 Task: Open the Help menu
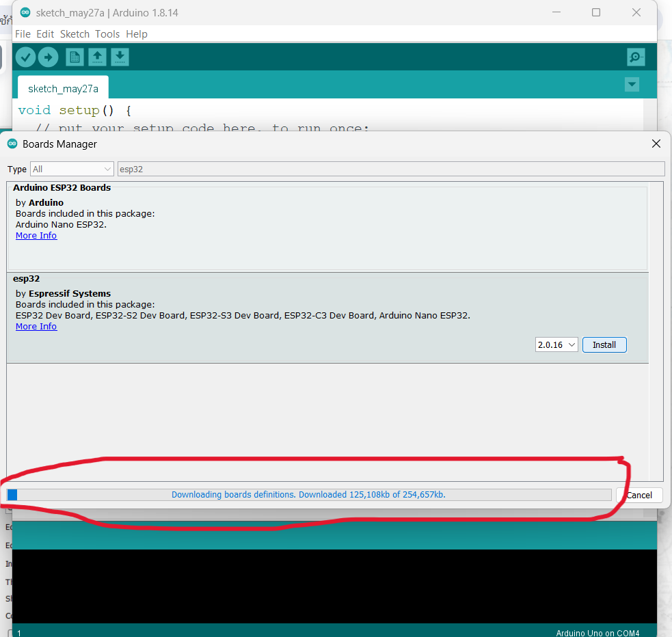coord(137,34)
